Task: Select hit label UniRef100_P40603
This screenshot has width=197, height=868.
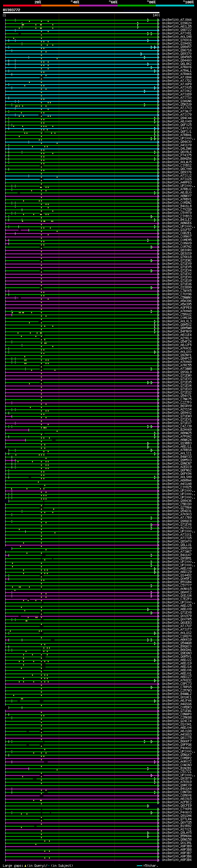Action: tap(177, 812)
